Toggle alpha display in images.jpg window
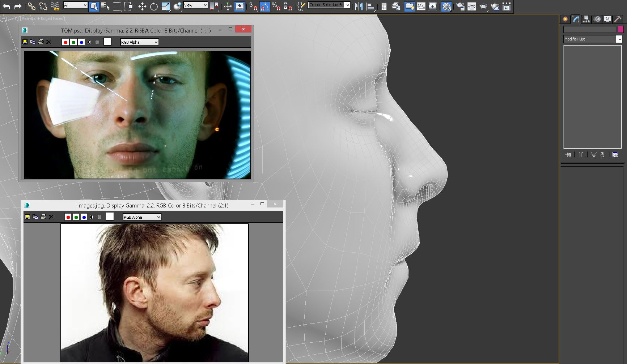The height and width of the screenshot is (364, 627). click(92, 217)
